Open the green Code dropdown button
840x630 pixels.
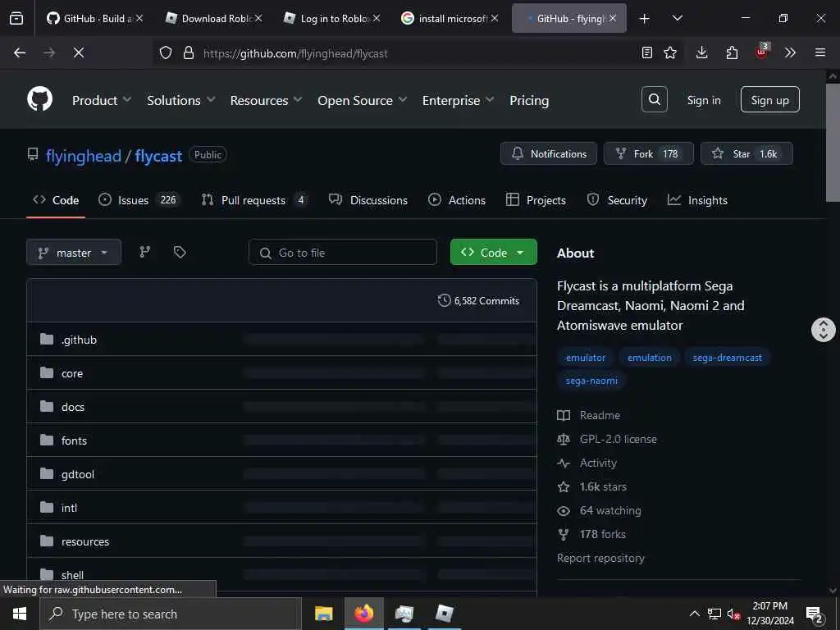[x=493, y=252]
